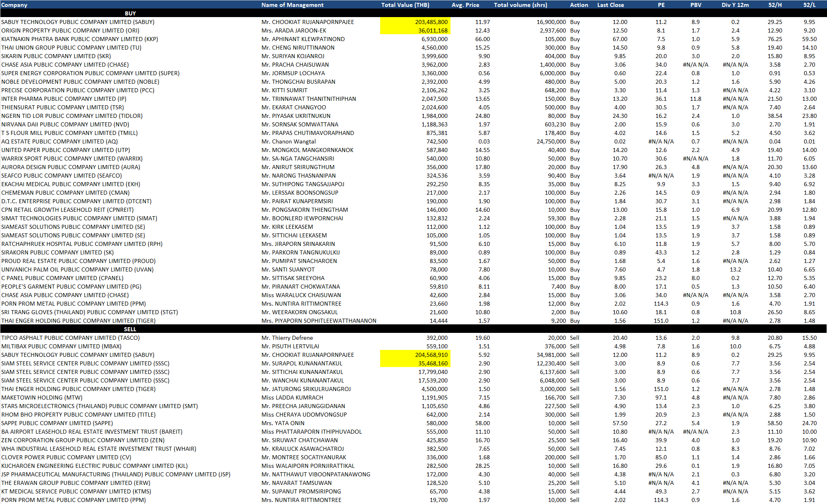This screenshot has height=504, width=827.
Task: Select NIRVANA DAII (NVD) company cell
Action: pyautogui.click(x=65, y=124)
